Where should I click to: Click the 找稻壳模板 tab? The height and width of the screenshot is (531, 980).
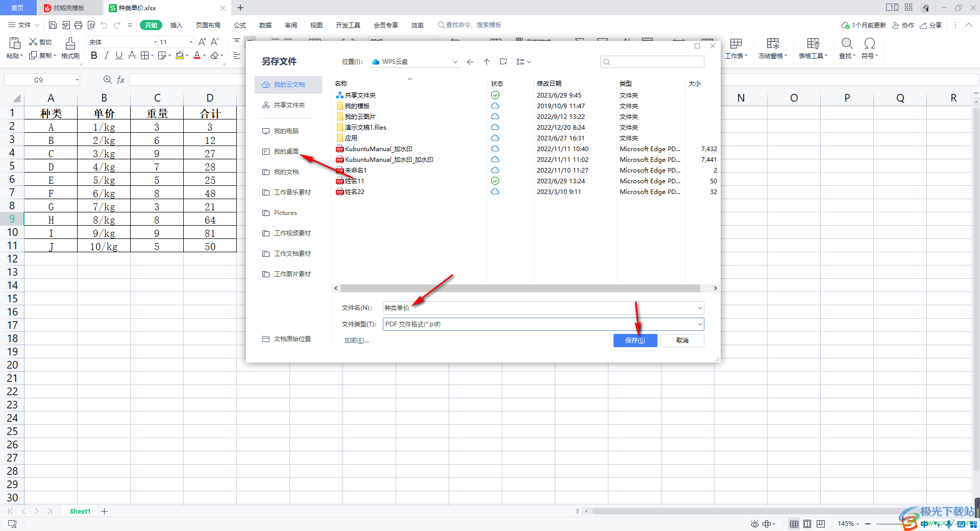[69, 8]
